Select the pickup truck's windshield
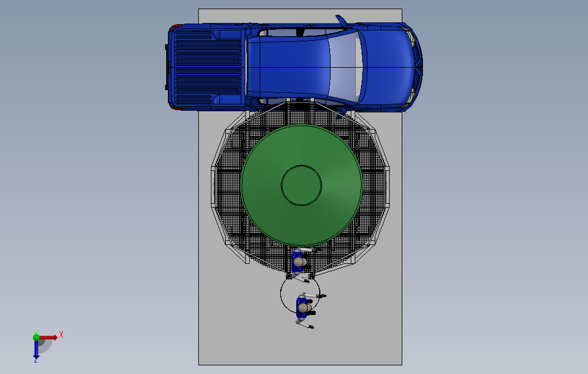Image resolution: width=588 pixels, height=374 pixels. point(344,68)
